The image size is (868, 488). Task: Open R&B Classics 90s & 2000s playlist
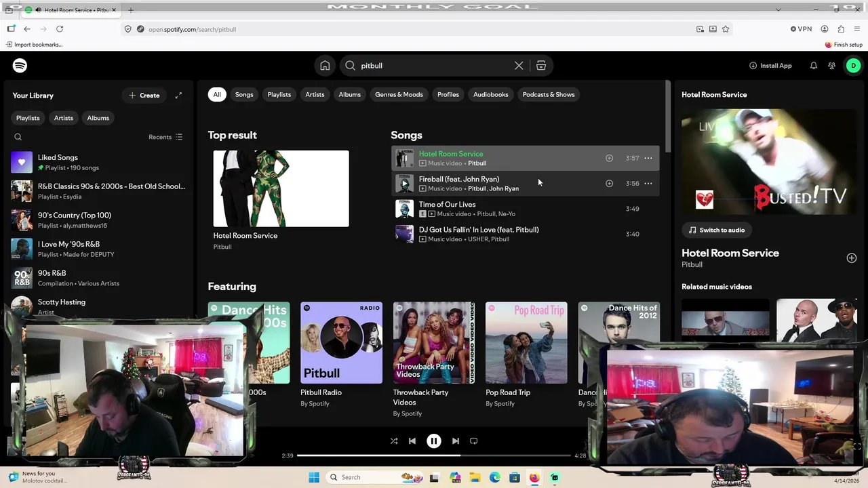tap(98, 191)
